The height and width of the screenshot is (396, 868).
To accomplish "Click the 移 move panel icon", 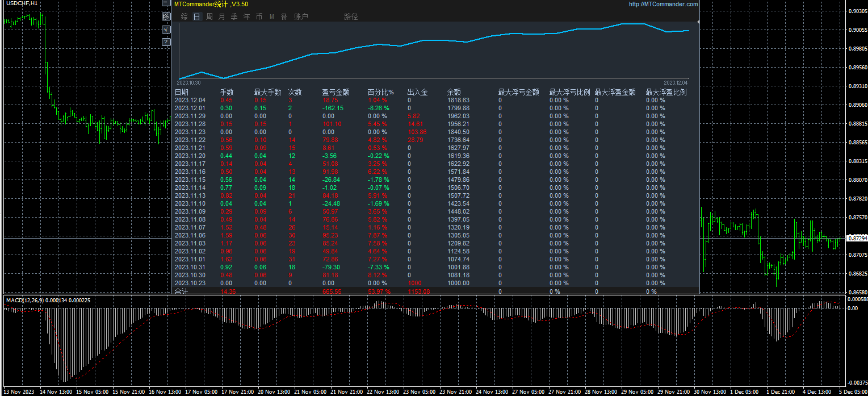I will [166, 16].
